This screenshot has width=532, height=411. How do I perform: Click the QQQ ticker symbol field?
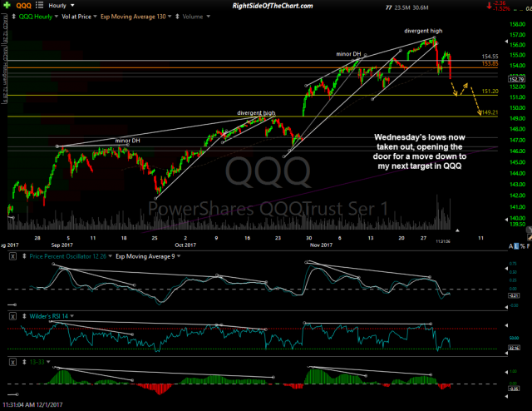tap(24, 6)
